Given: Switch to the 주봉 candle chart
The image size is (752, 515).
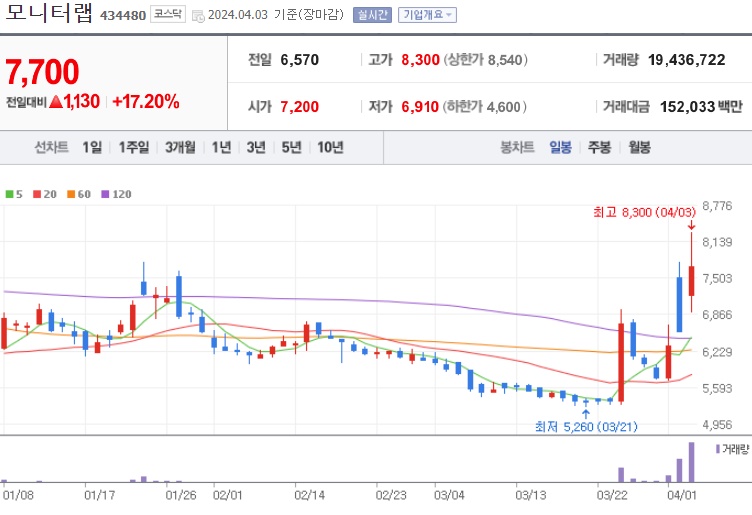Looking at the screenshot, I should [x=599, y=147].
